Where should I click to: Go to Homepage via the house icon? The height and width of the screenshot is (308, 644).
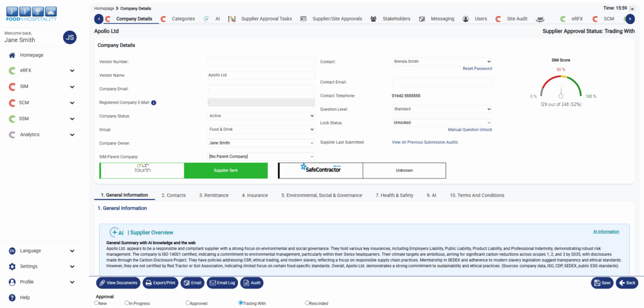coord(12,55)
